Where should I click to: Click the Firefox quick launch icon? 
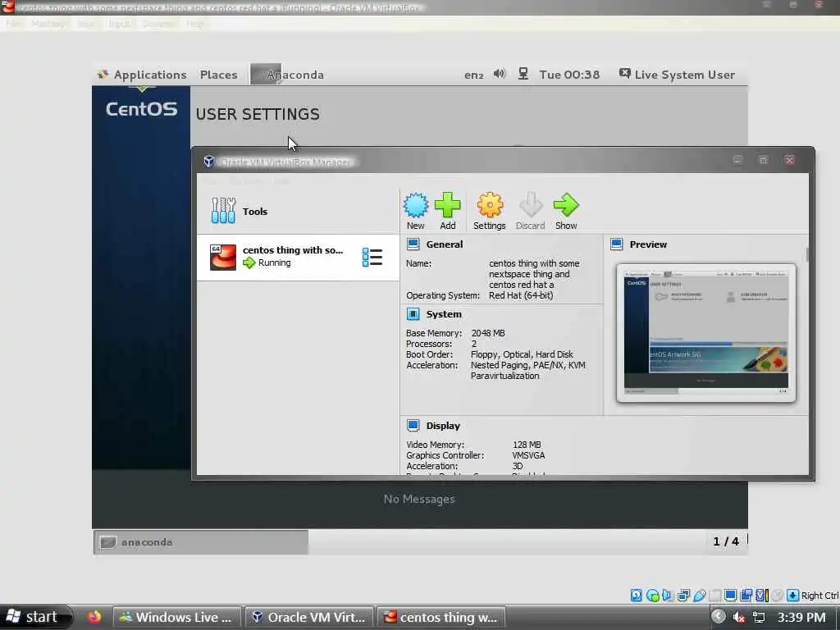coord(94,617)
